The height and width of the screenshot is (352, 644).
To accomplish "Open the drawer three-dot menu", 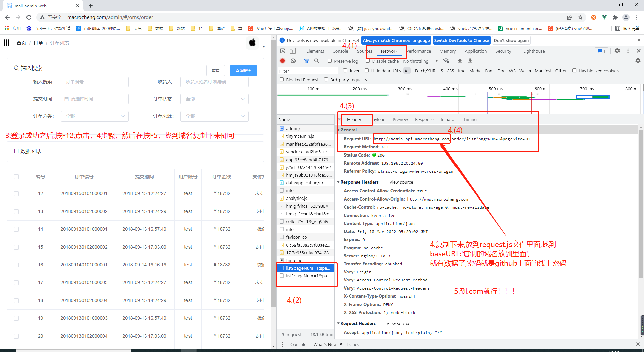I will [283, 344].
